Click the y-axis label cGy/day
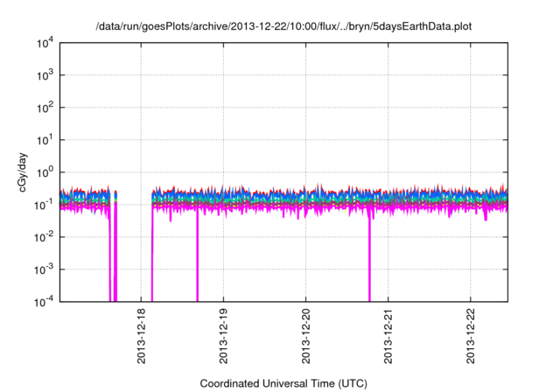 pyautogui.click(x=23, y=172)
